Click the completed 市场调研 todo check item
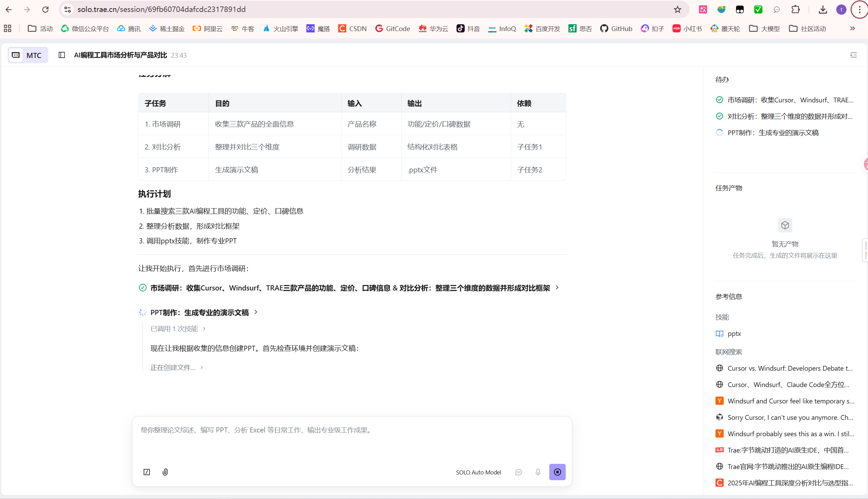The image size is (868, 499). click(x=784, y=100)
